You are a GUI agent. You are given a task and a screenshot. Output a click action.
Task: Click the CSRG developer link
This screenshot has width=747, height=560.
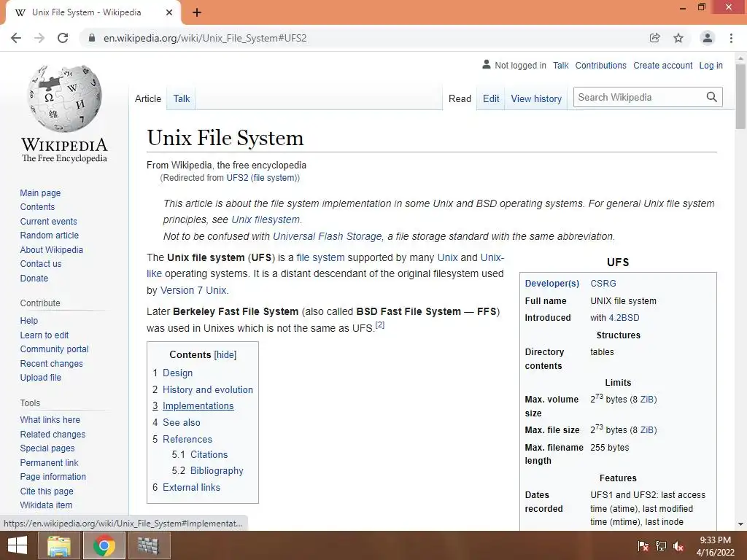click(603, 284)
